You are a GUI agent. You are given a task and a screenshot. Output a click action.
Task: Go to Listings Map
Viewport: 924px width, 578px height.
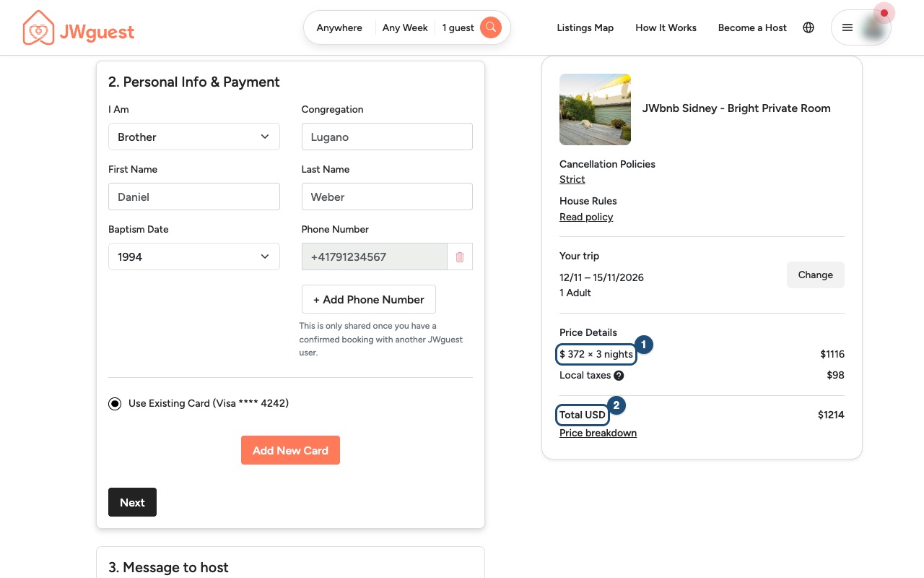coord(585,27)
